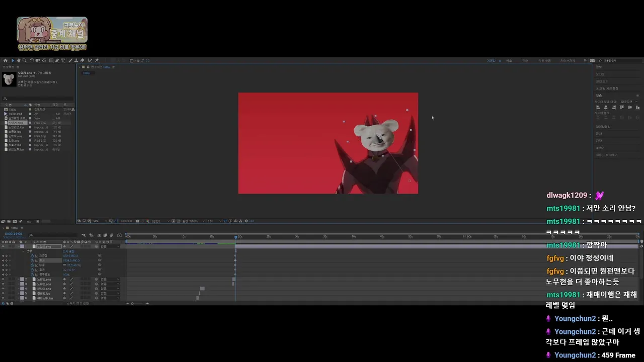Select the Eraser tool
The image size is (644, 362).
[82, 60]
